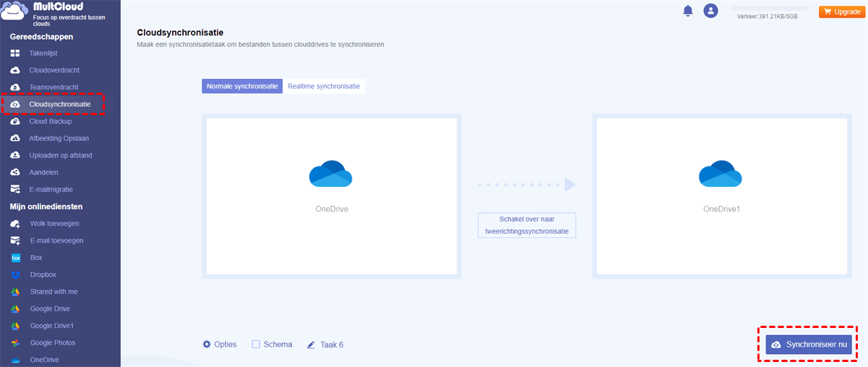Image resolution: width=868 pixels, height=367 pixels.
Task: Click the Shared with me drive icon
Action: coord(15,292)
